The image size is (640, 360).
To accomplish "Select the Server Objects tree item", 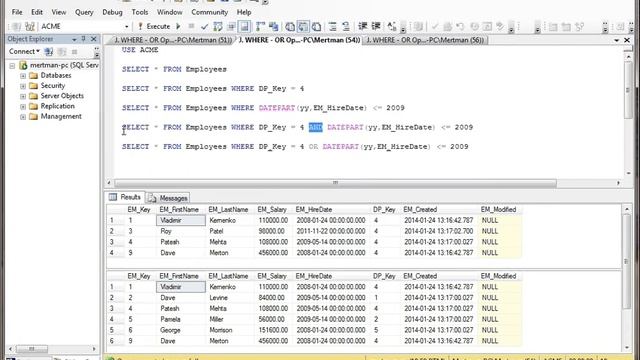I will [x=62, y=96].
